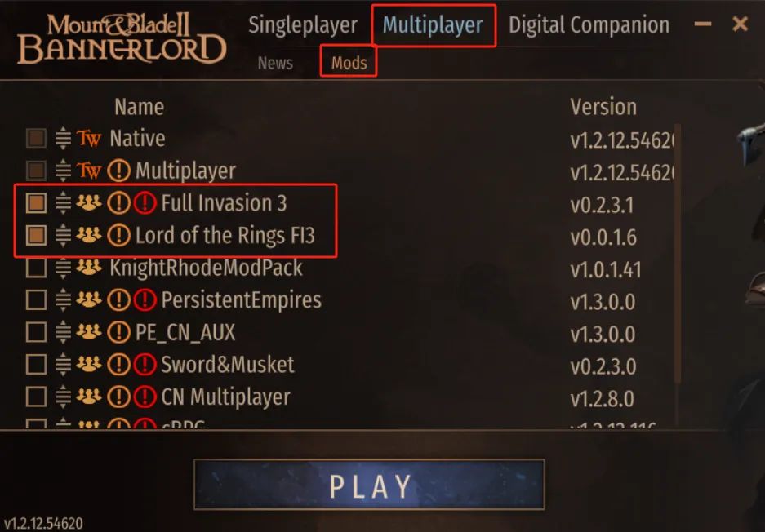Screen dimensions: 765x532
Task: Click the PLAY button
Action: 369,485
